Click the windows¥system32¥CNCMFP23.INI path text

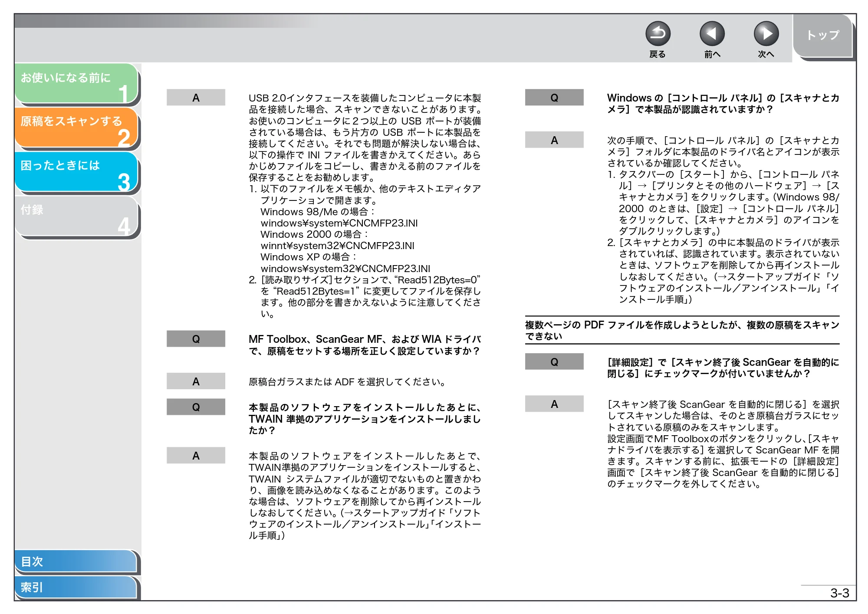pos(345,269)
